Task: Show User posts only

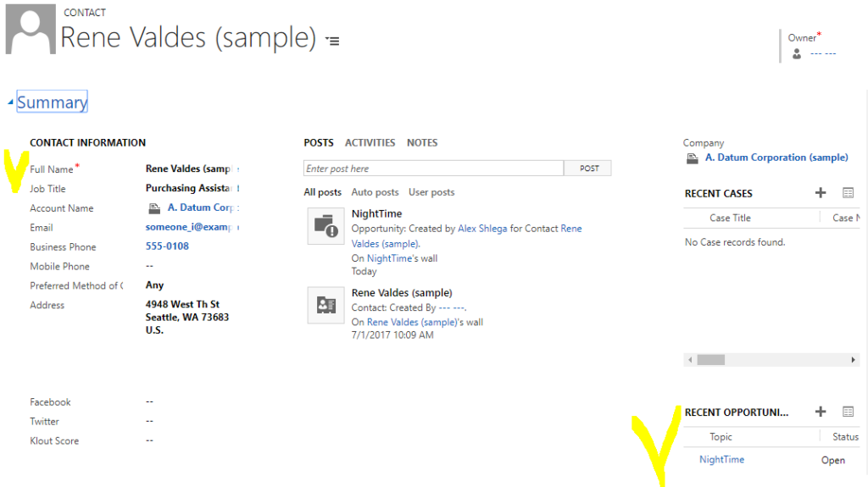Action: pyautogui.click(x=431, y=192)
